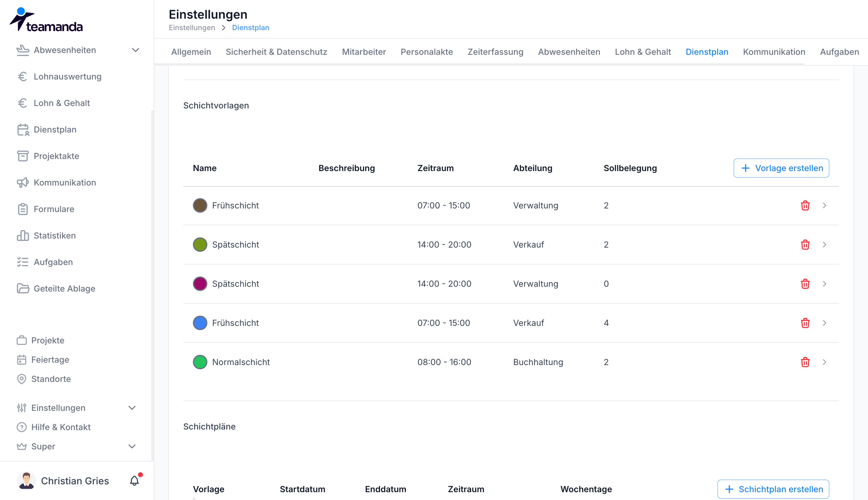
Task: Click the Abwesenheiten sidebar icon
Action: click(x=23, y=50)
